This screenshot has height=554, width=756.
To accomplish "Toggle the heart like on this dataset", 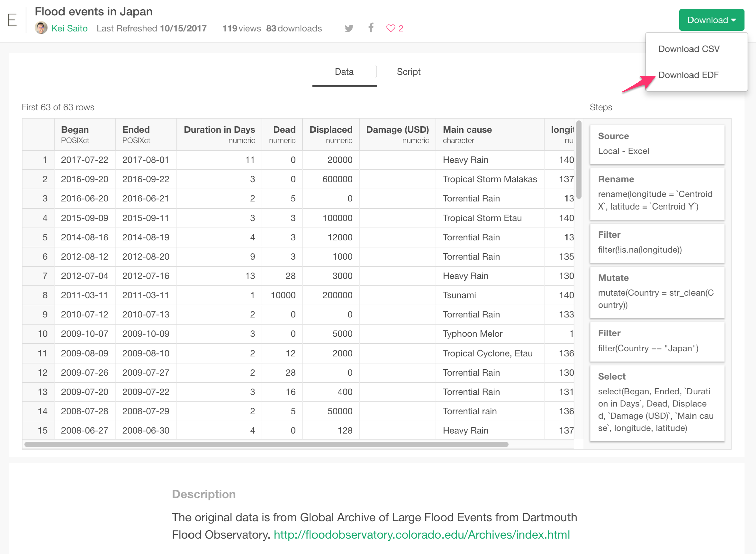I will pyautogui.click(x=390, y=28).
